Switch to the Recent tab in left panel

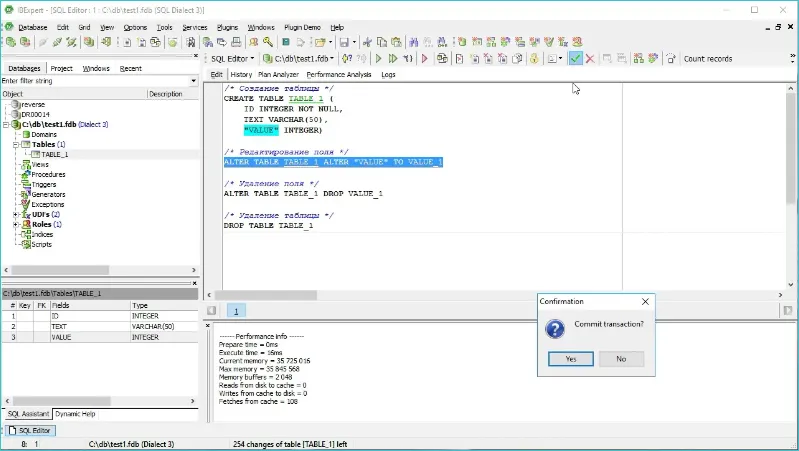130,68
